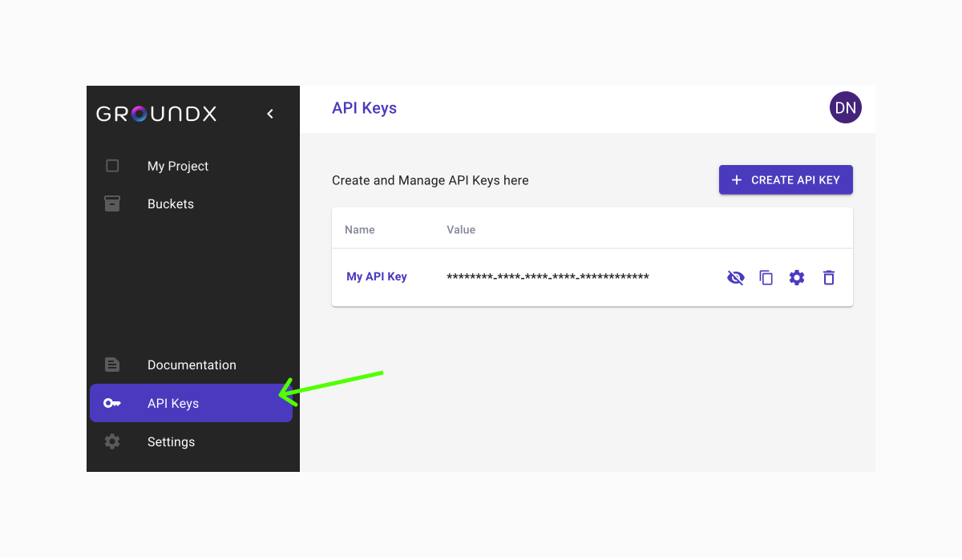Reveal the hidden API key value
This screenshot has height=560, width=962.
pos(735,277)
